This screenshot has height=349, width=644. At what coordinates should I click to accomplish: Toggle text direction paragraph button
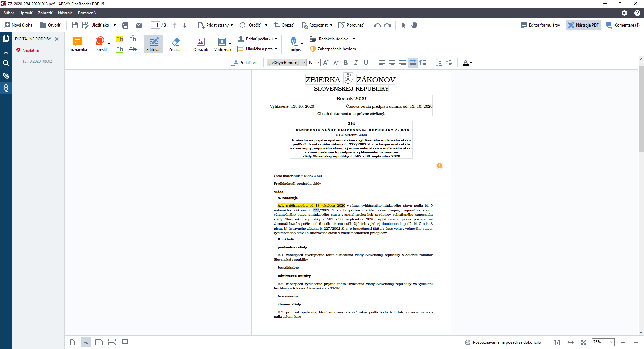[423, 63]
